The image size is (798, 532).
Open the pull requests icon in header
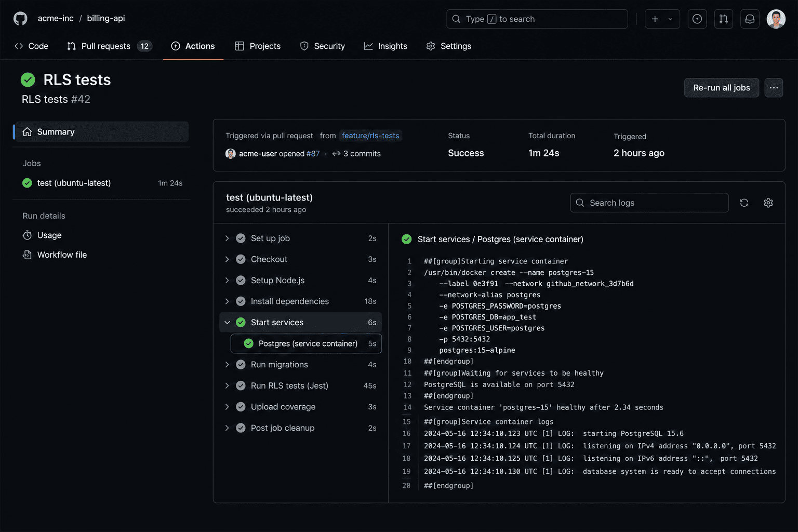click(723, 19)
